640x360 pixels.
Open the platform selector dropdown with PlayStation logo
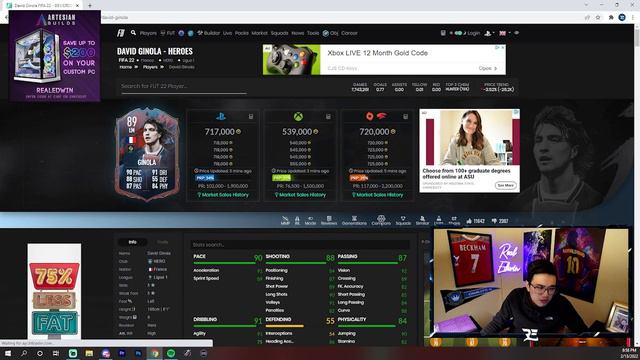[489, 33]
